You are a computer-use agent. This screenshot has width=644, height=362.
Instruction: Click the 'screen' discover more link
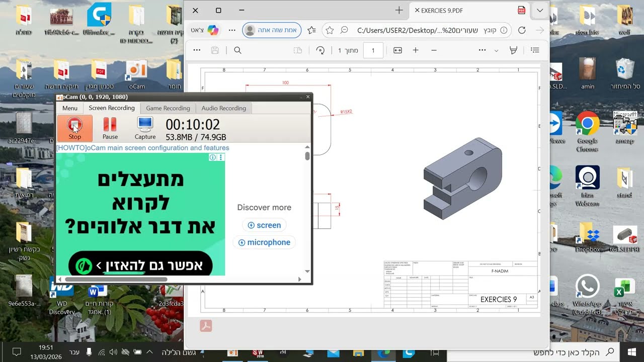(x=264, y=225)
